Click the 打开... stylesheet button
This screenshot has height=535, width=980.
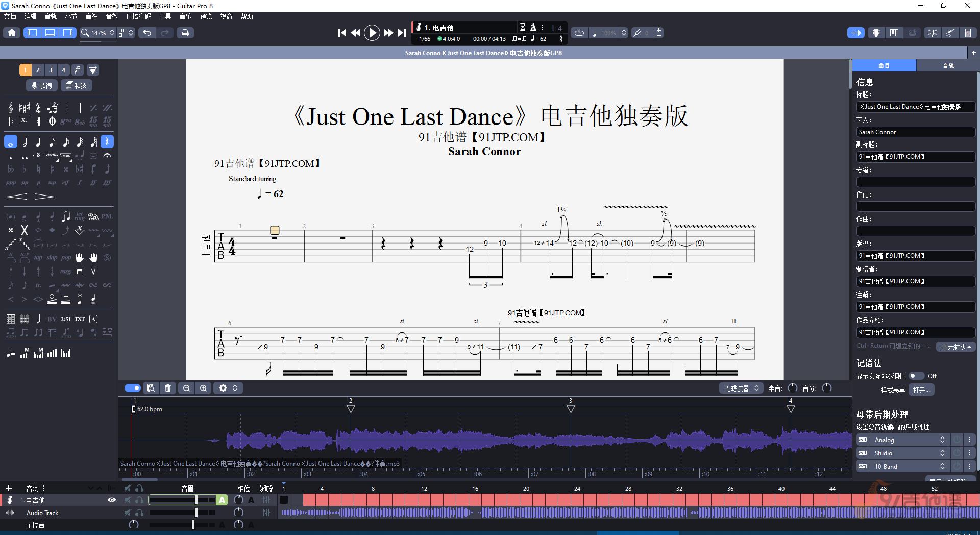click(x=921, y=390)
